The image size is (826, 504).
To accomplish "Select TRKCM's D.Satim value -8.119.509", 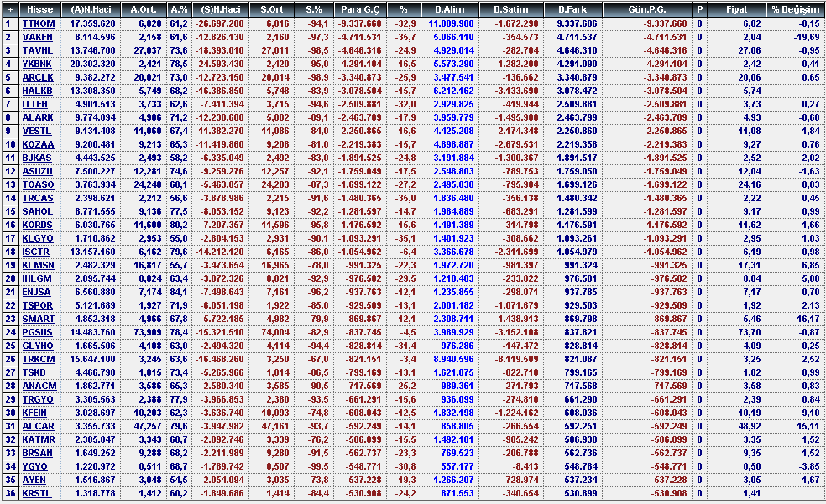I will (x=517, y=359).
